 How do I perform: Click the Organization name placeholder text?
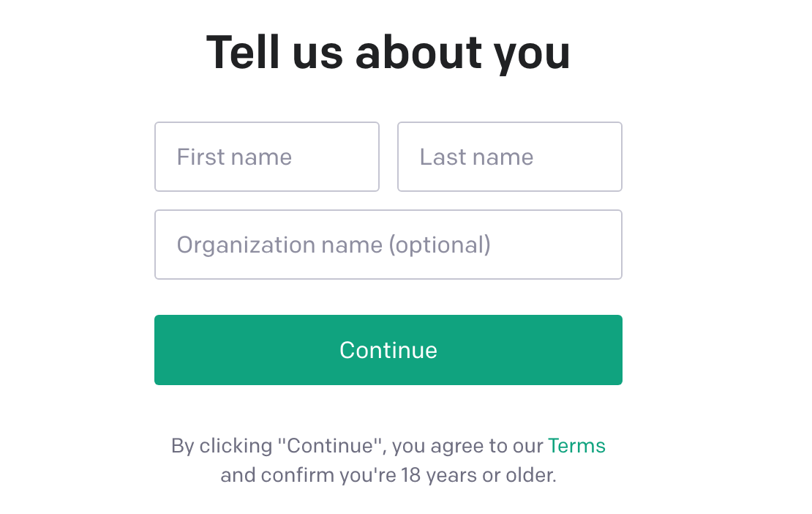334,245
